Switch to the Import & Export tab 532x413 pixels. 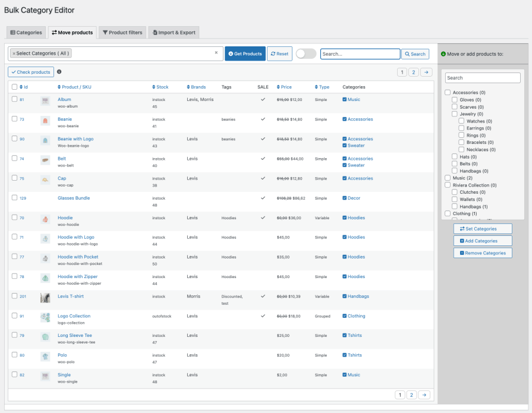click(174, 32)
